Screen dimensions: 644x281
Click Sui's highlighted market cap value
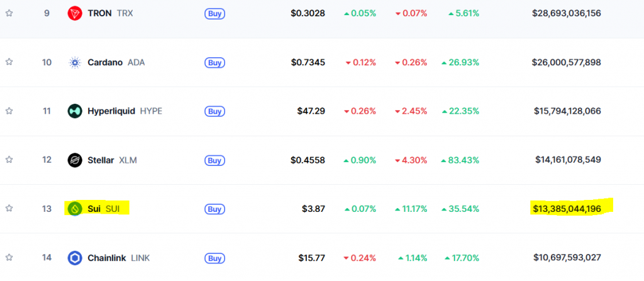[x=567, y=209]
